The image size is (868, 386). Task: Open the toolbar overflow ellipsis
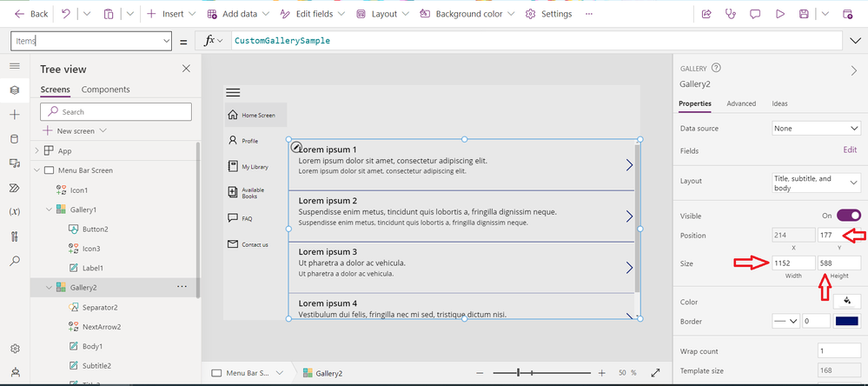coord(588,14)
